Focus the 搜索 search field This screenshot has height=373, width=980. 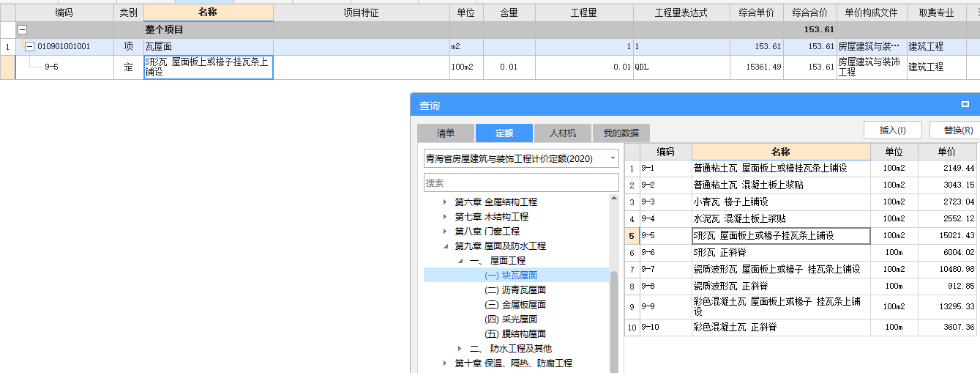(521, 182)
